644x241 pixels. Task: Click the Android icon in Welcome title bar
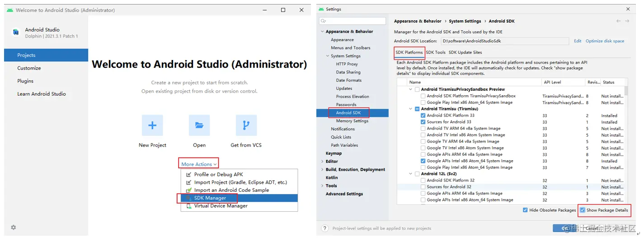(x=10, y=10)
